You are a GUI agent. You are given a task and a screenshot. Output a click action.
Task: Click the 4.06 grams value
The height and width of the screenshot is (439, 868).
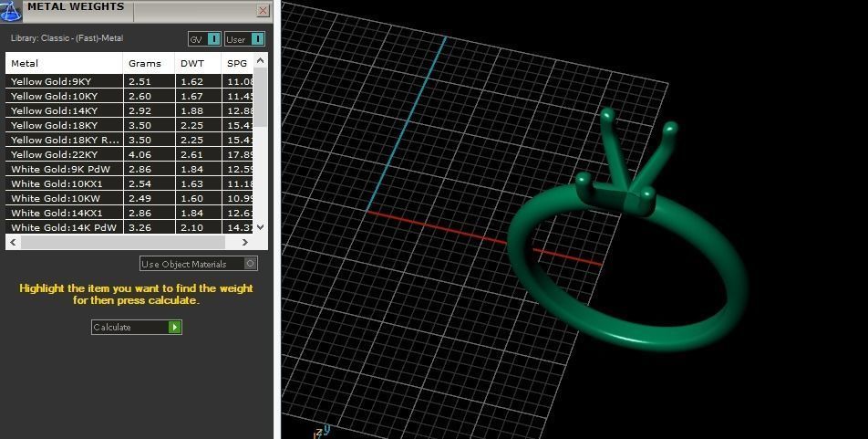(139, 154)
